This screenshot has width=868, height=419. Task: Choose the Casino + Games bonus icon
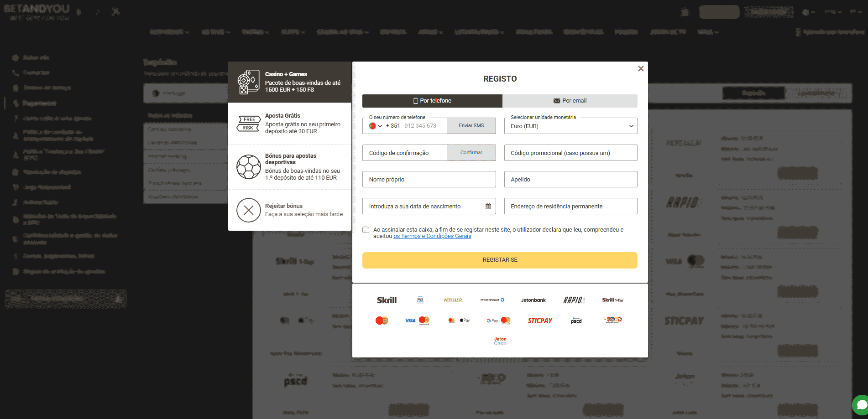(248, 82)
